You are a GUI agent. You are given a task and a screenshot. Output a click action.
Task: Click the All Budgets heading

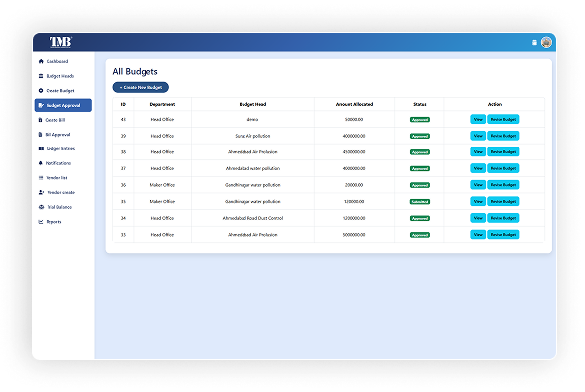coord(135,71)
